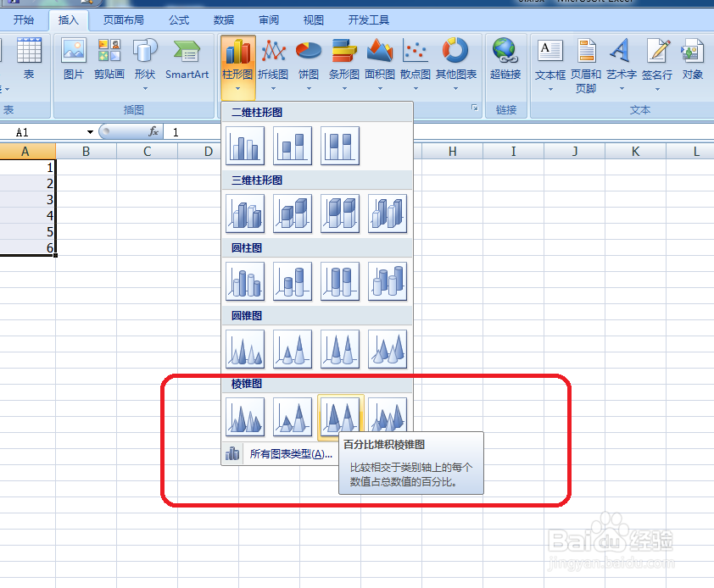Choose the clustered cylinder chart
The width and height of the screenshot is (714, 588).
[x=245, y=281]
